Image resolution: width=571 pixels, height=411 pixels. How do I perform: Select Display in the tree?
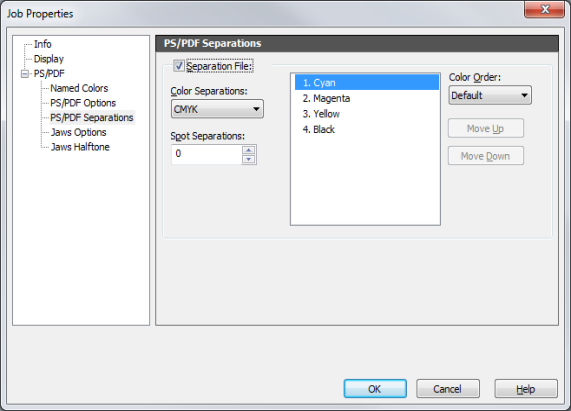pos(49,59)
